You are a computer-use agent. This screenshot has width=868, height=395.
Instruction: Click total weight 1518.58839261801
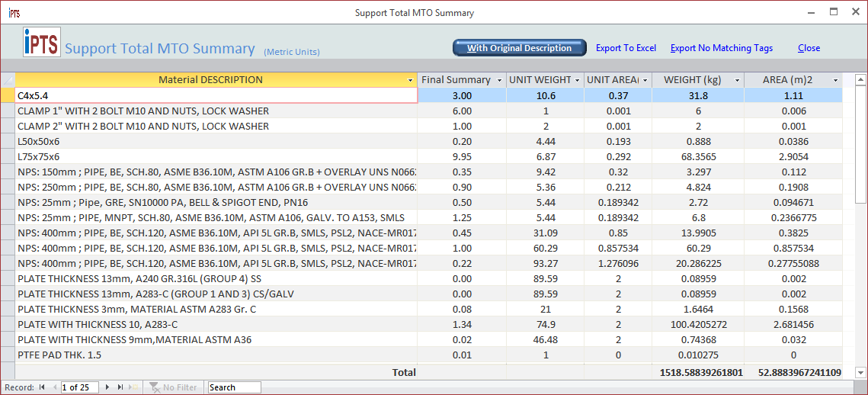tap(701, 373)
